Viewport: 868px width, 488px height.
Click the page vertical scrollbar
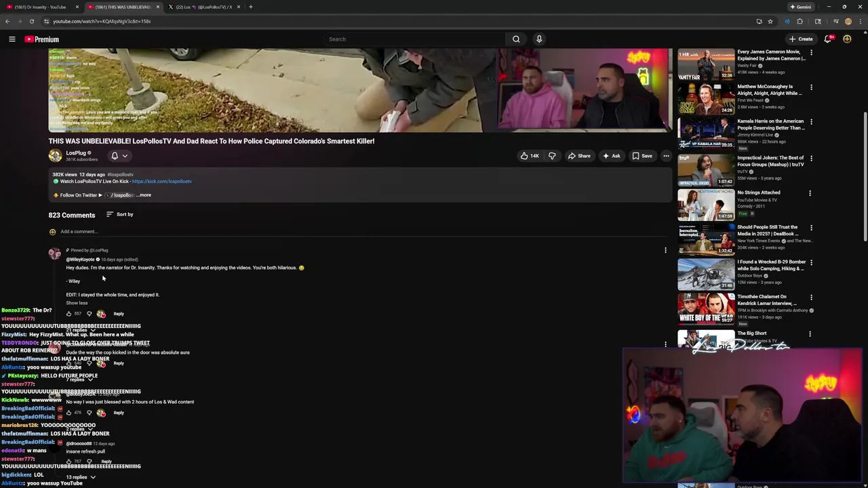coord(865,176)
